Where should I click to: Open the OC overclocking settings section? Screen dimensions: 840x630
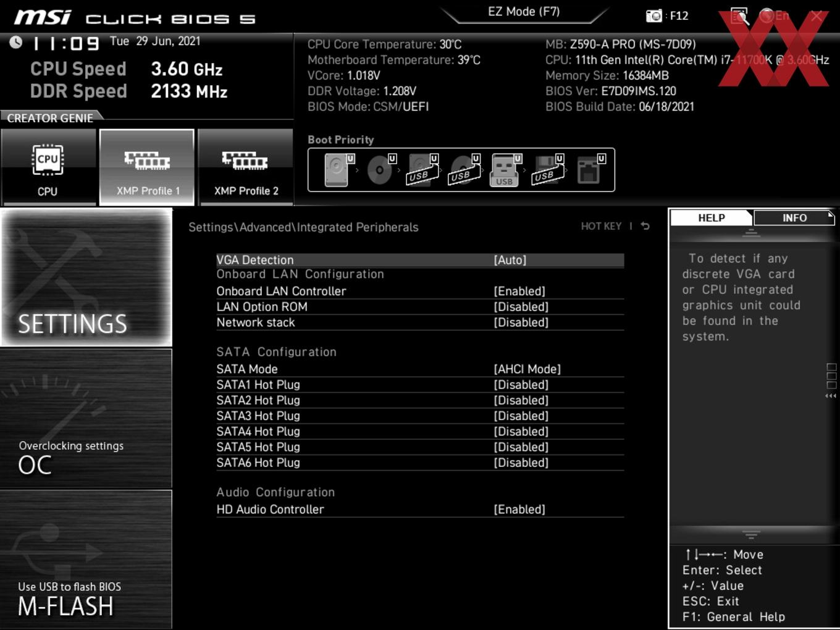click(86, 419)
